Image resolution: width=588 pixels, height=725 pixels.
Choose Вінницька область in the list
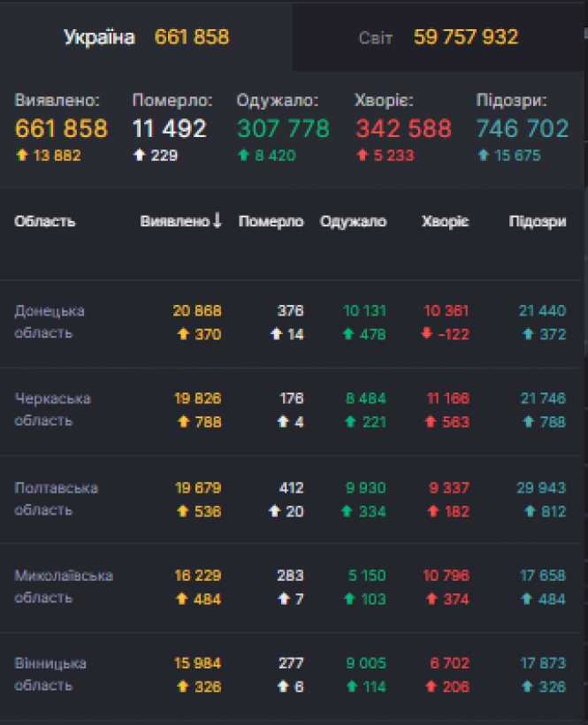coord(50,674)
